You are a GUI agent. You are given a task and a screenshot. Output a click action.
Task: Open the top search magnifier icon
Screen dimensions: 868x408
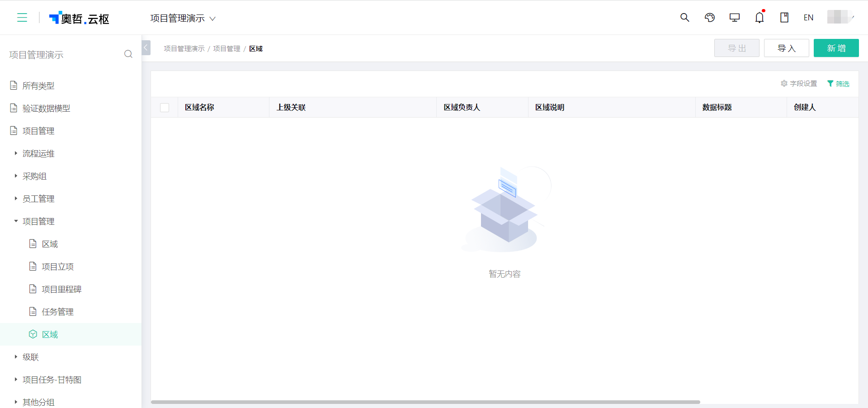(685, 18)
